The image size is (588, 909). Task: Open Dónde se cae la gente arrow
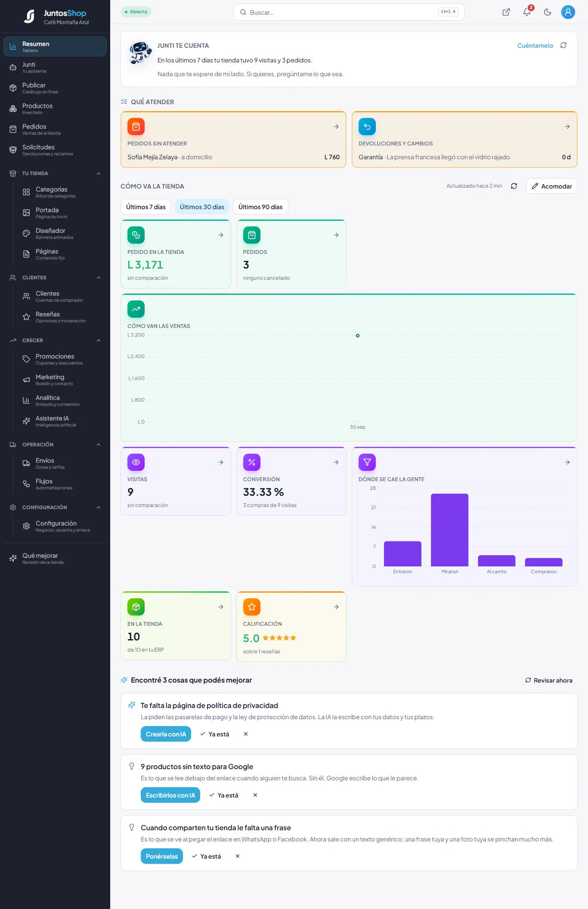point(567,462)
